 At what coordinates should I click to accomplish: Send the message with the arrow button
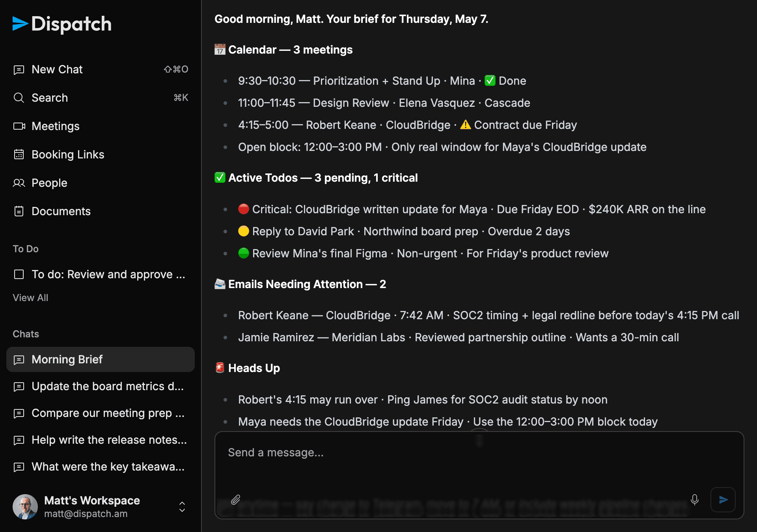pyautogui.click(x=723, y=500)
